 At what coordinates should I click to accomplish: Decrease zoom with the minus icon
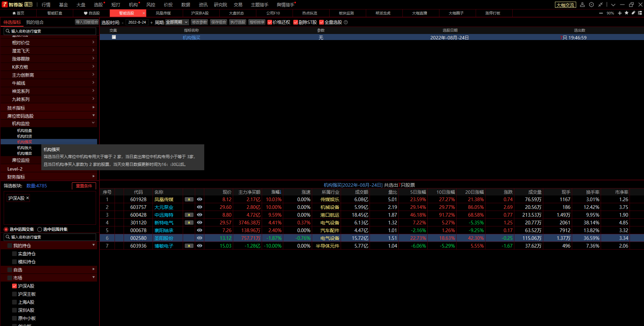tap(601, 13)
